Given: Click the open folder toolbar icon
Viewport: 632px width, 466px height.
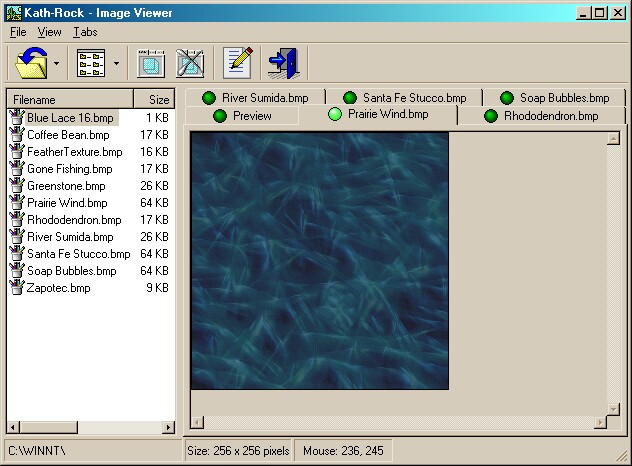Looking at the screenshot, I should (31, 63).
